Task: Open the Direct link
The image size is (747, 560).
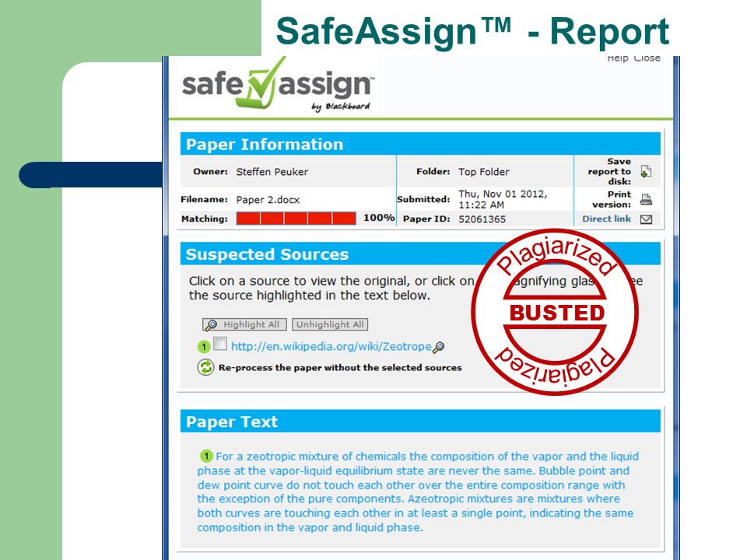Action: tap(606, 219)
